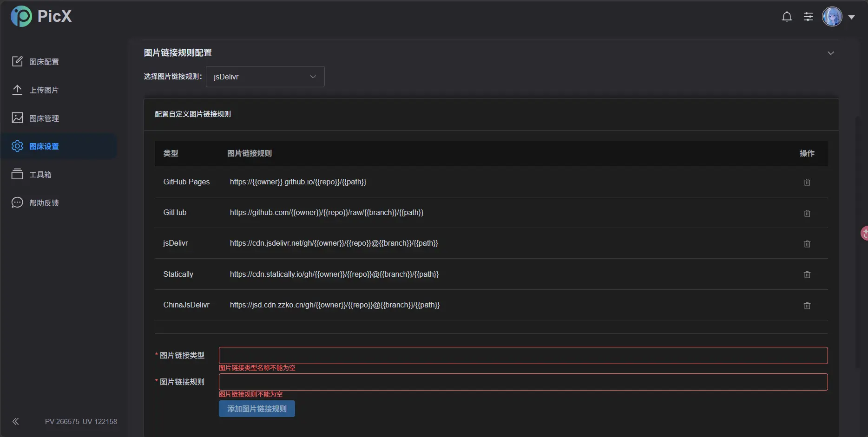
Task: Click the 图片链接规则配置 section title
Action: point(178,52)
